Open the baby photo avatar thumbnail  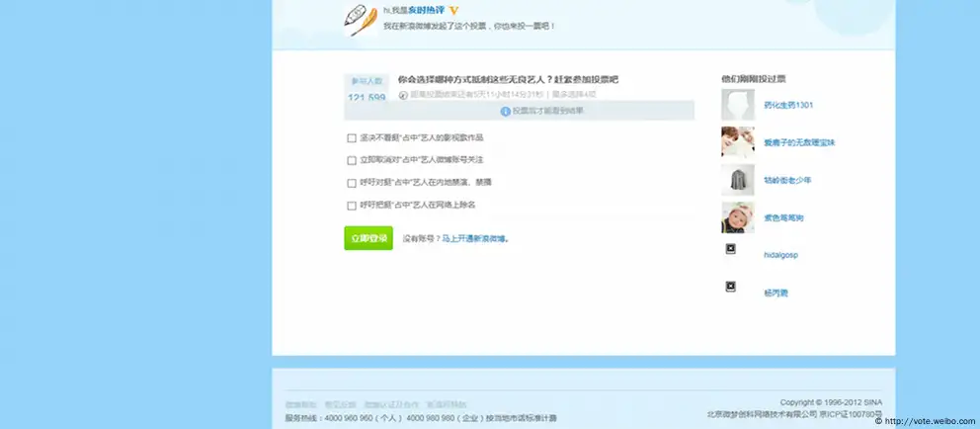737,217
